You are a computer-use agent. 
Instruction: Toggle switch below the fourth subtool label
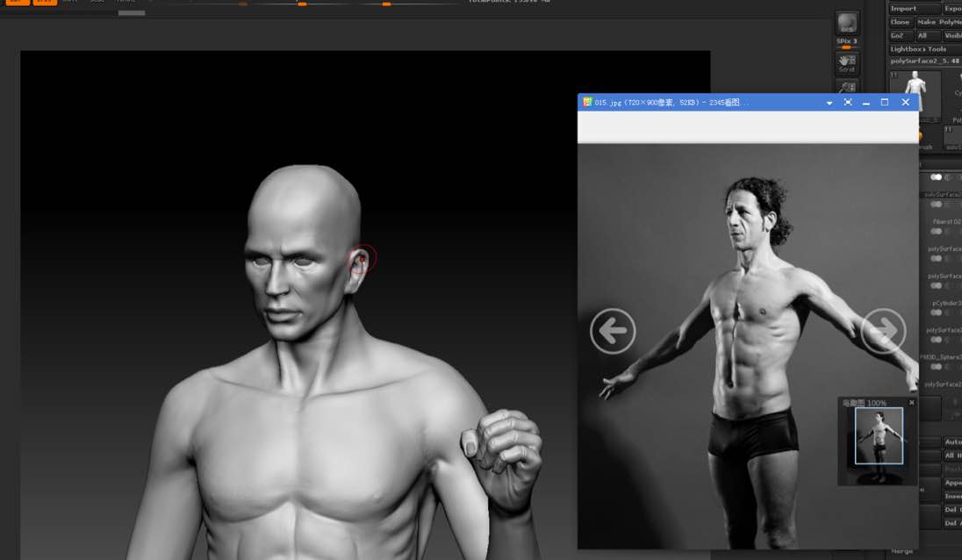point(937,286)
